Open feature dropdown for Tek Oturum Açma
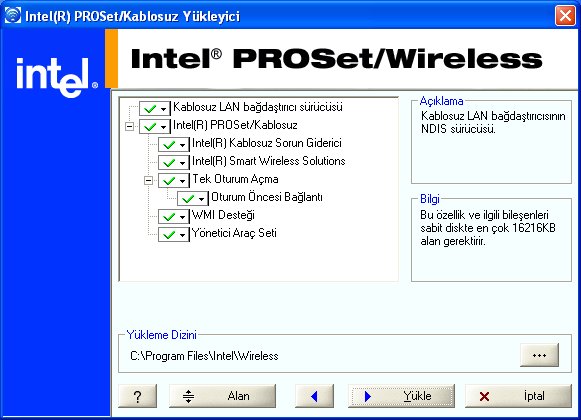Screen dimensions: 581x420 click(x=174, y=181)
